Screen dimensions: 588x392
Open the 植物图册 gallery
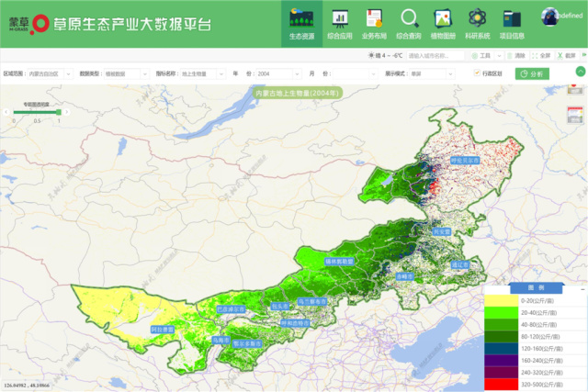(443, 23)
